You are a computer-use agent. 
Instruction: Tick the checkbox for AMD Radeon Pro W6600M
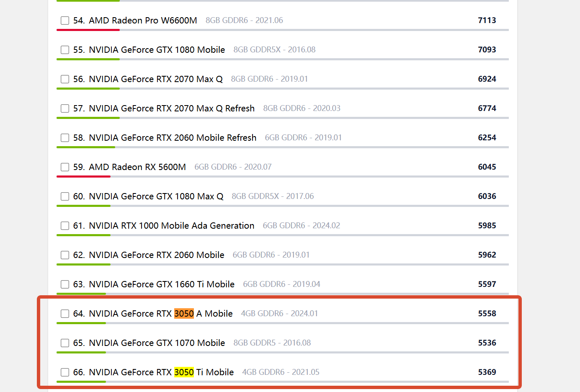[65, 21]
